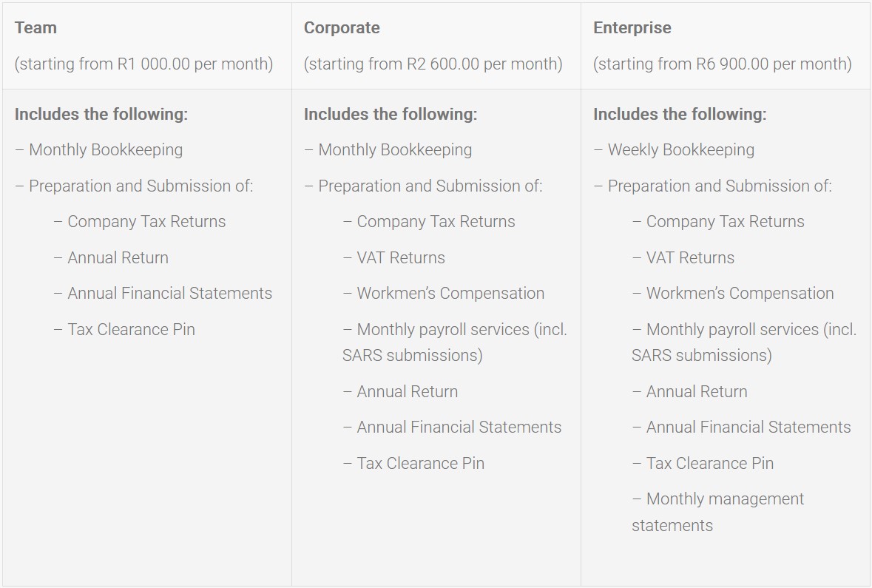Click the Corporate plan heading
This screenshot has height=588, width=872.
tap(342, 28)
